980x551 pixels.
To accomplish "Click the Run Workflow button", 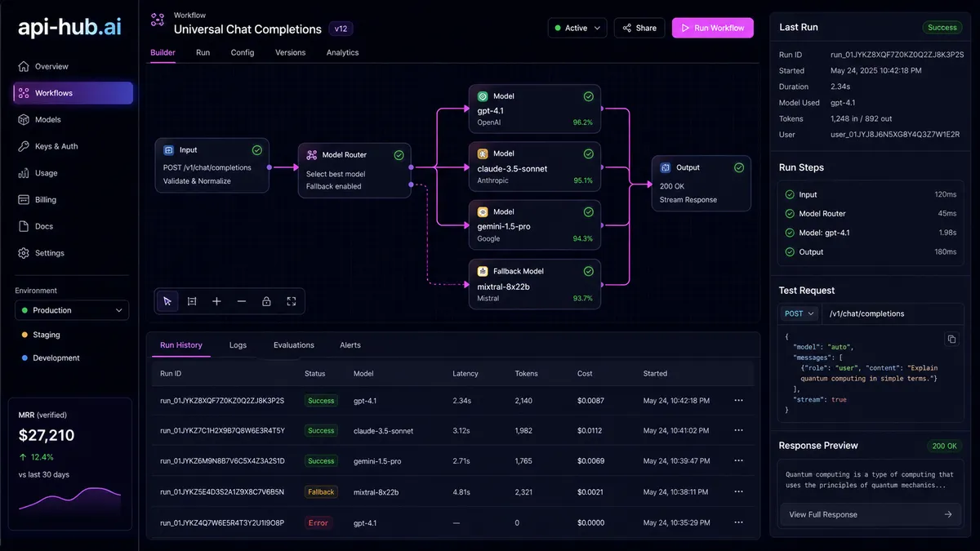I will (712, 28).
